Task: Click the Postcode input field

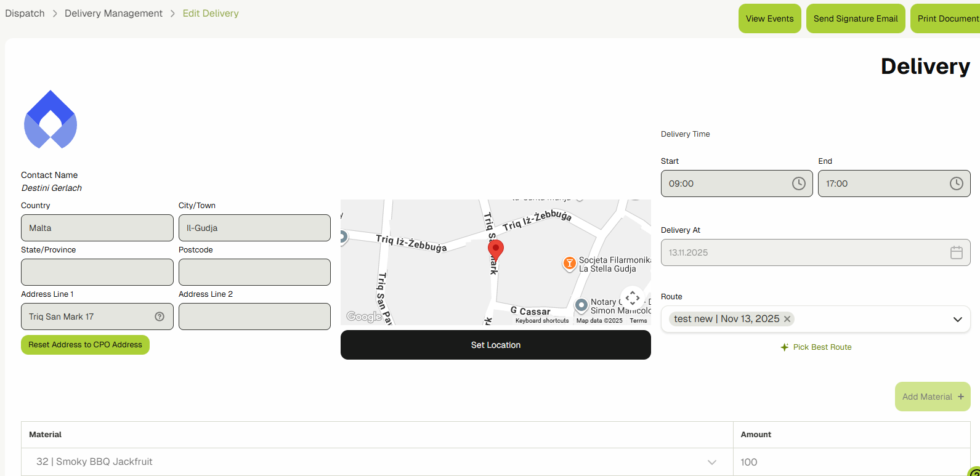Action: coord(254,272)
